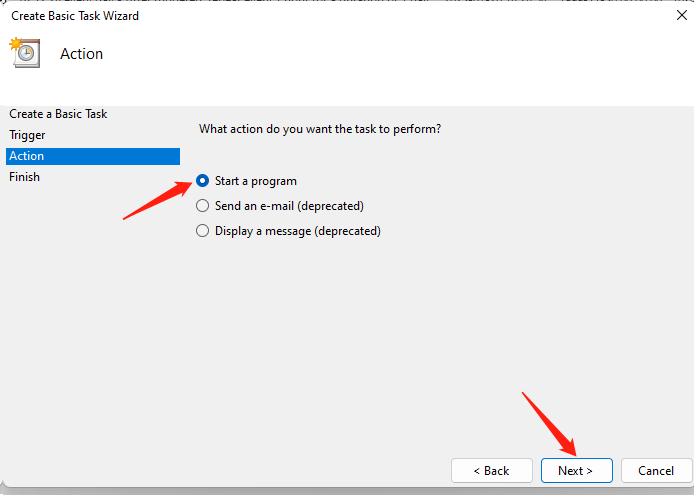Click the 'Display a message (deprecated)' label text

[297, 231]
